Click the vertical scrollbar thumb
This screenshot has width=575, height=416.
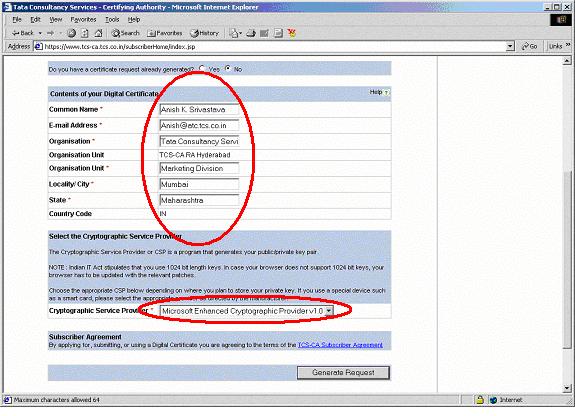tap(567, 260)
